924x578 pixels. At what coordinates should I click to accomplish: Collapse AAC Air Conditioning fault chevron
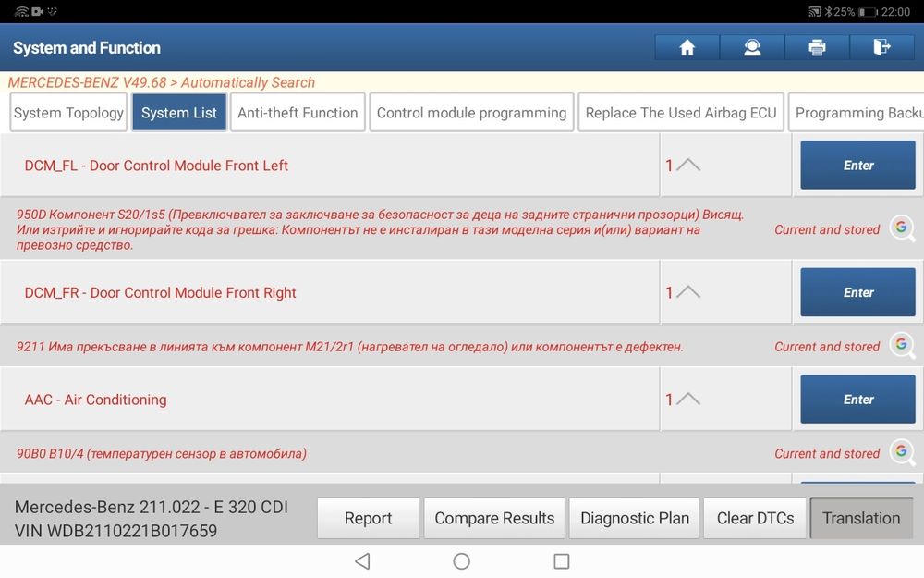click(687, 400)
